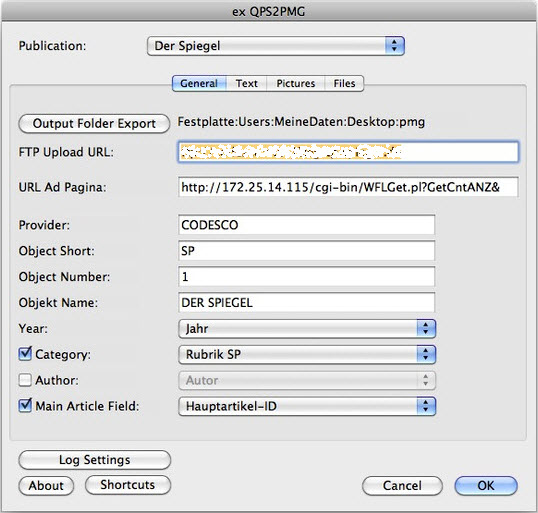Open the Publication dropdown showing Der Spiegel
Image resolution: width=538 pixels, height=513 pixels.
pyautogui.click(x=276, y=46)
